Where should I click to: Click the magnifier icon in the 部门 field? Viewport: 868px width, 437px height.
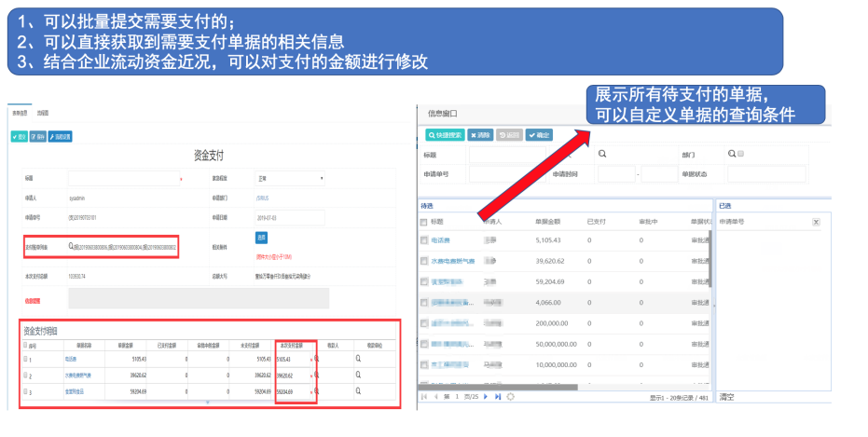(x=730, y=154)
